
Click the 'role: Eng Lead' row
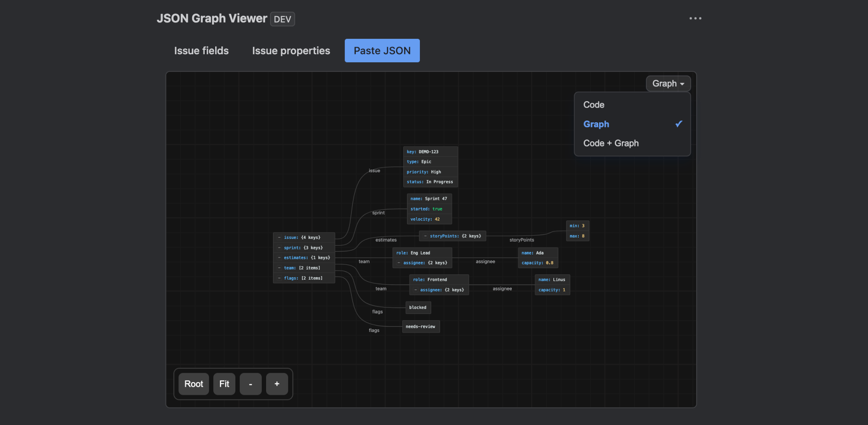(x=422, y=253)
